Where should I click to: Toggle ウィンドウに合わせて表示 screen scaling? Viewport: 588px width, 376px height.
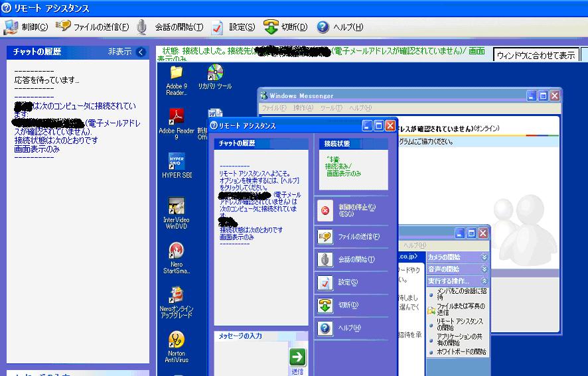tap(536, 55)
